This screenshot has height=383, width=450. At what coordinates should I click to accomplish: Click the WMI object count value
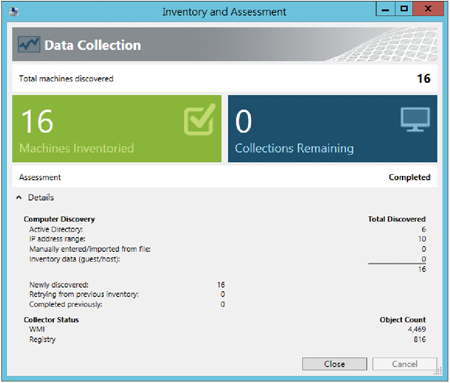417,329
